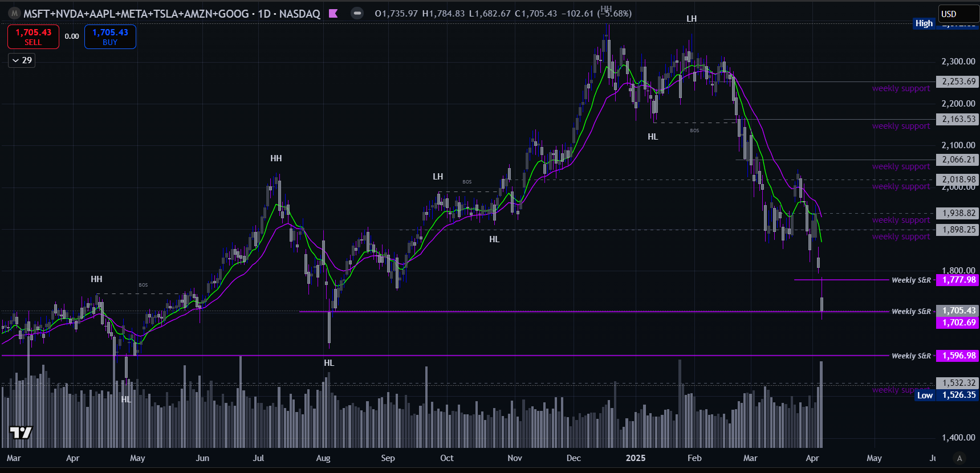Click the Feb label on time axis
This screenshot has height=473, width=980.
[694, 458]
